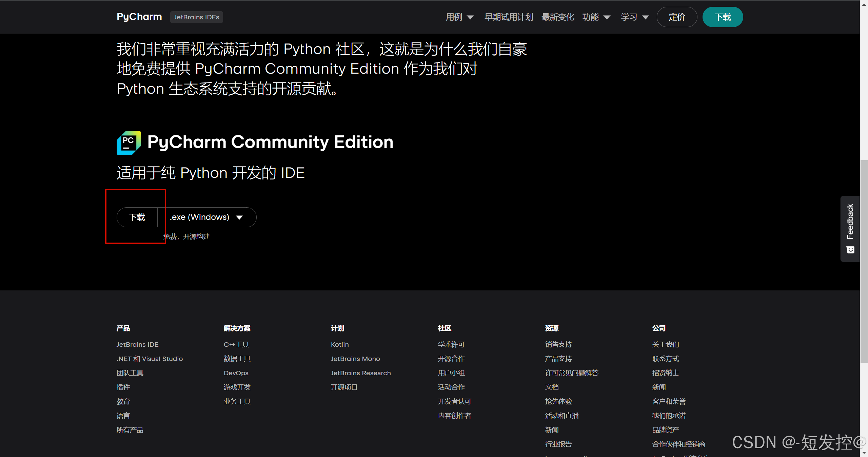Open the 最新变化 menu item
868x457 pixels.
click(x=557, y=17)
